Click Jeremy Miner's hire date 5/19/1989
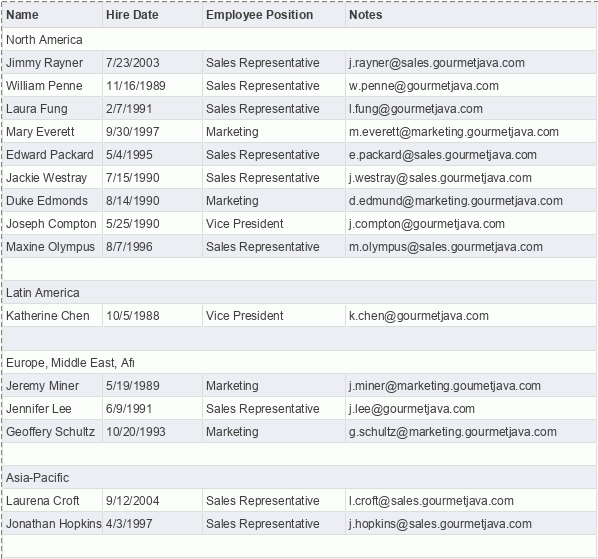 pos(133,386)
